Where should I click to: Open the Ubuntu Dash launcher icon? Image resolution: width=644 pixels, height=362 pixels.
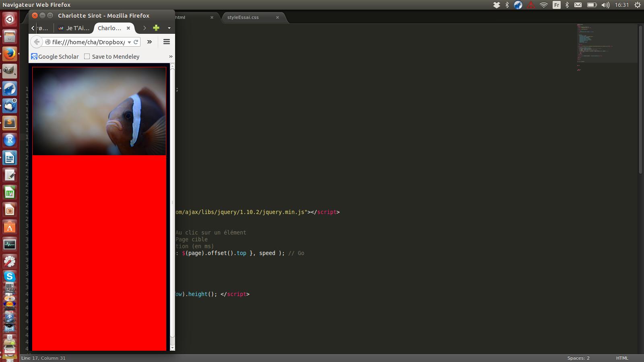(x=10, y=19)
